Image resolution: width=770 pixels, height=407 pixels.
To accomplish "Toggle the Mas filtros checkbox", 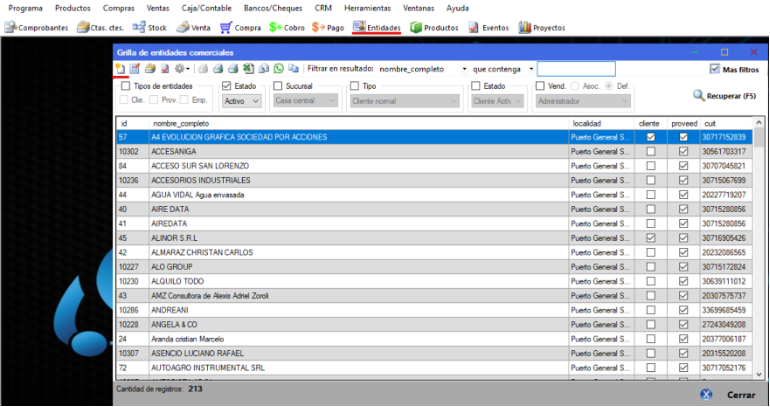I will [715, 69].
